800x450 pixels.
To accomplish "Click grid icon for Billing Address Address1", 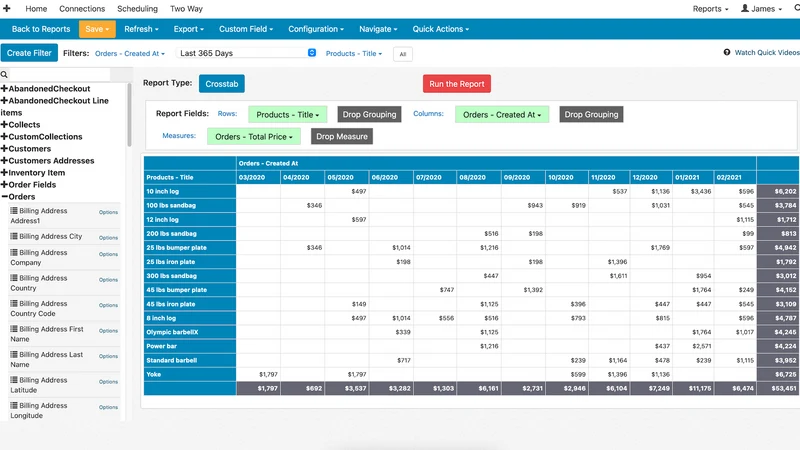I will [x=14, y=211].
